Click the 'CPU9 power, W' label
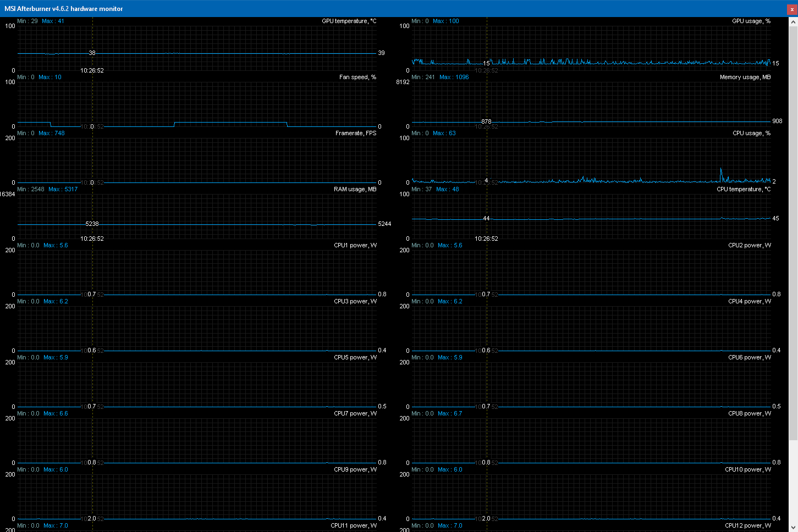The height and width of the screenshot is (532, 798). pos(355,470)
